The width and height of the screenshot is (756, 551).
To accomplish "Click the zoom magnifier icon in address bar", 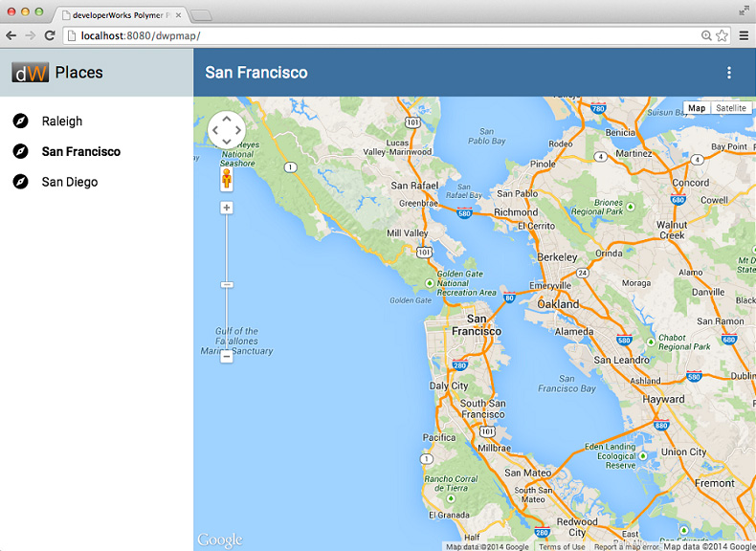I will [706, 35].
